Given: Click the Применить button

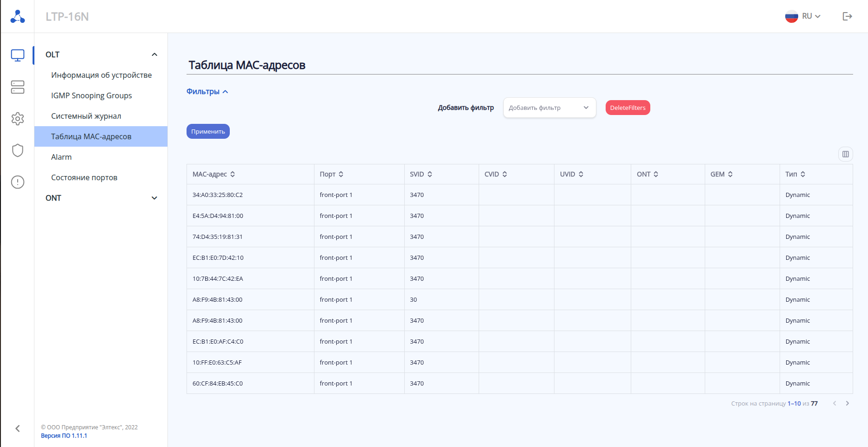Looking at the screenshot, I should point(208,131).
